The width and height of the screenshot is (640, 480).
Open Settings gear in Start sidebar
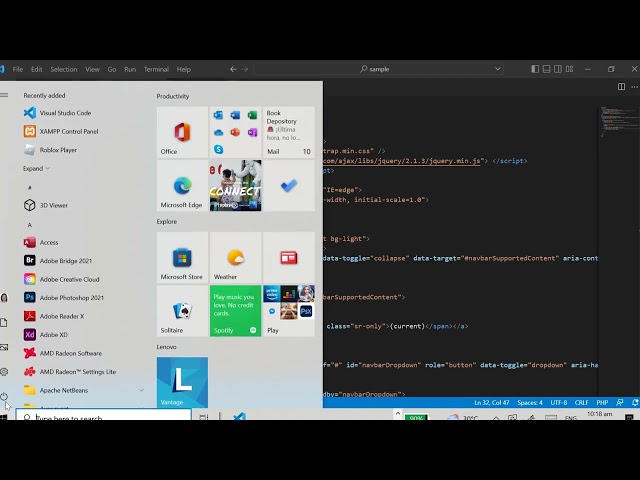click(x=4, y=372)
